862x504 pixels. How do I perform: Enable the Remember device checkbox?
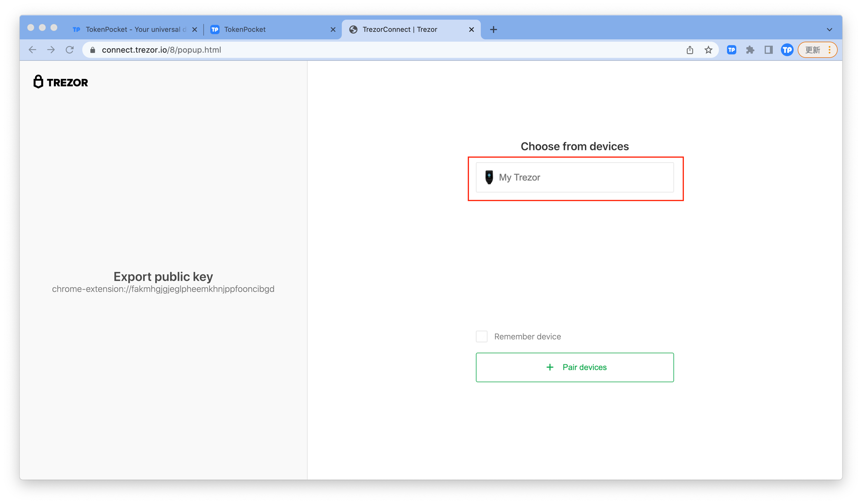(482, 336)
